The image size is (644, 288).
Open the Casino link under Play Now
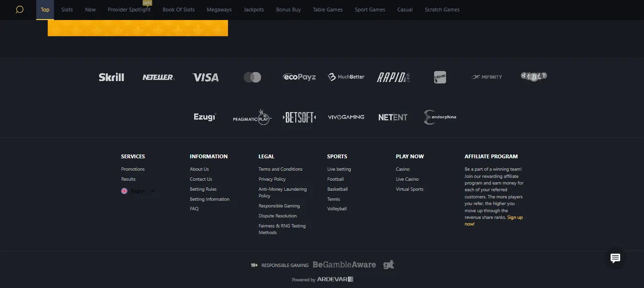[403, 169]
